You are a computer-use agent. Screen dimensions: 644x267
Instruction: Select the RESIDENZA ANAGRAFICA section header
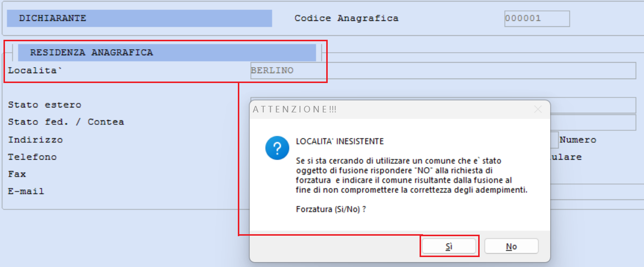[167, 52]
